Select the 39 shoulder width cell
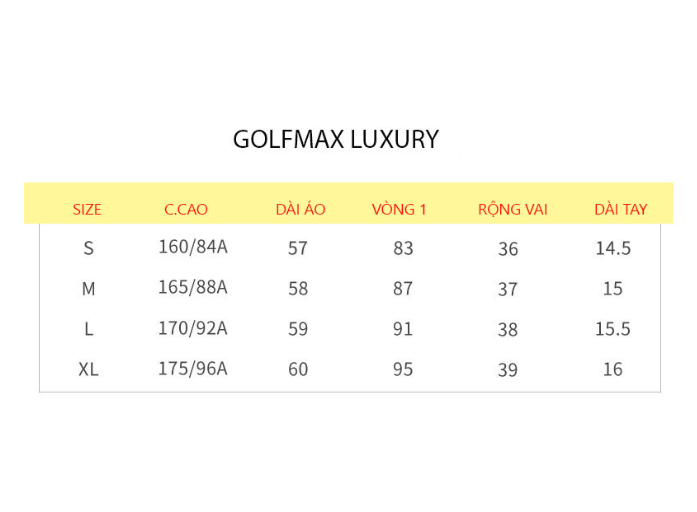 coord(508,370)
